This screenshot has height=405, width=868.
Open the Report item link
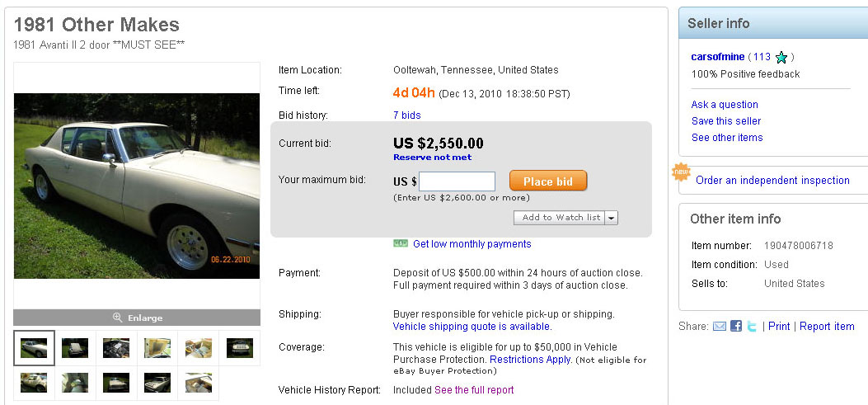[827, 327]
